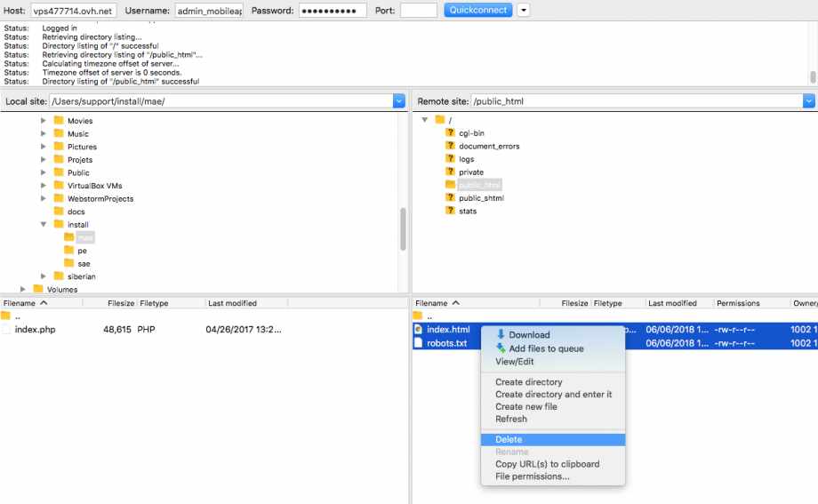This screenshot has width=818, height=504.
Task: Collapse the install folder in local tree
Action: (x=44, y=225)
